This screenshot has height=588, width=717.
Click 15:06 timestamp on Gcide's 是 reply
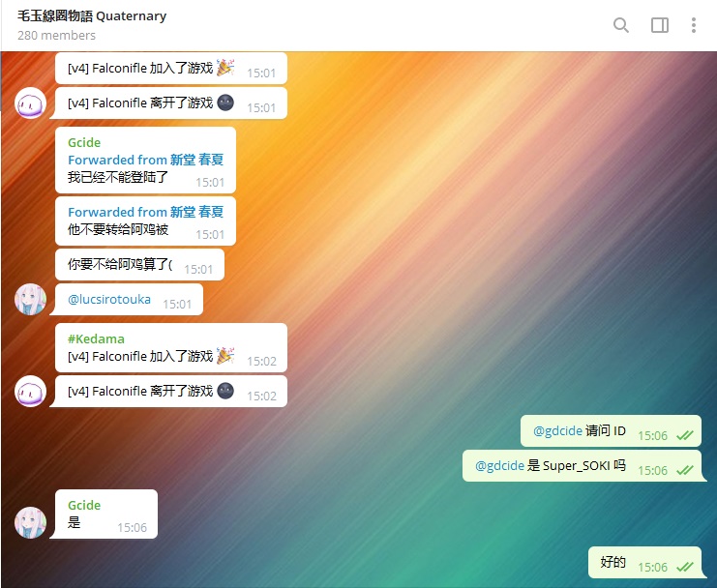(133, 528)
